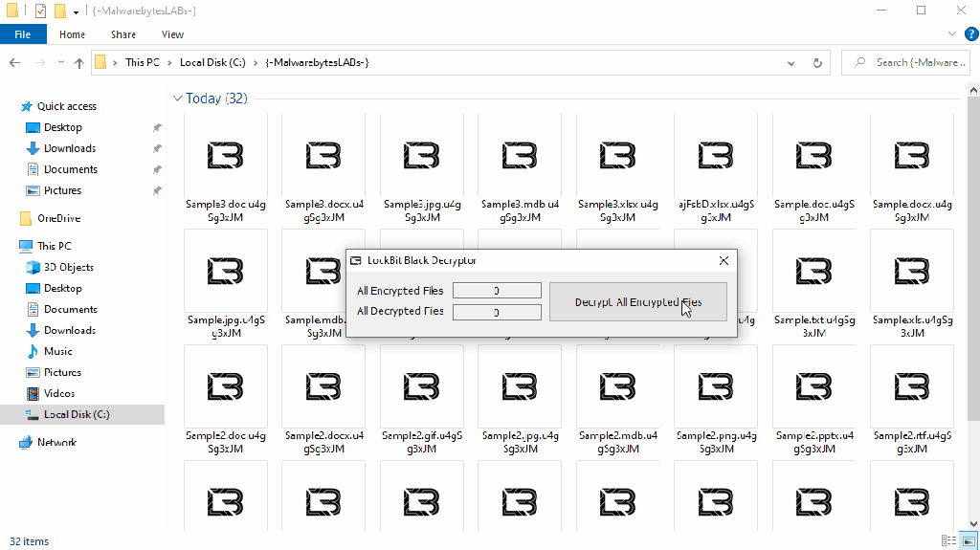
Task: Select Network in navigation pane
Action: (56, 443)
